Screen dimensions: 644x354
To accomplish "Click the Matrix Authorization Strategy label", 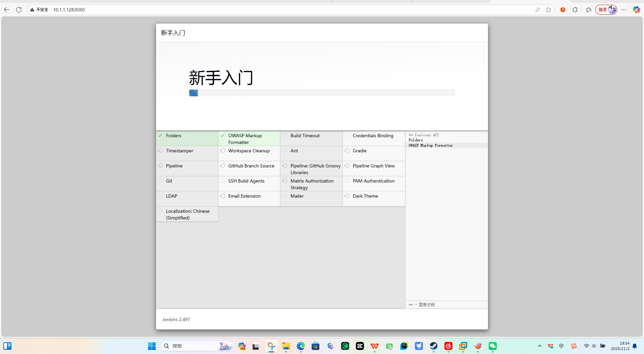I will [312, 184].
